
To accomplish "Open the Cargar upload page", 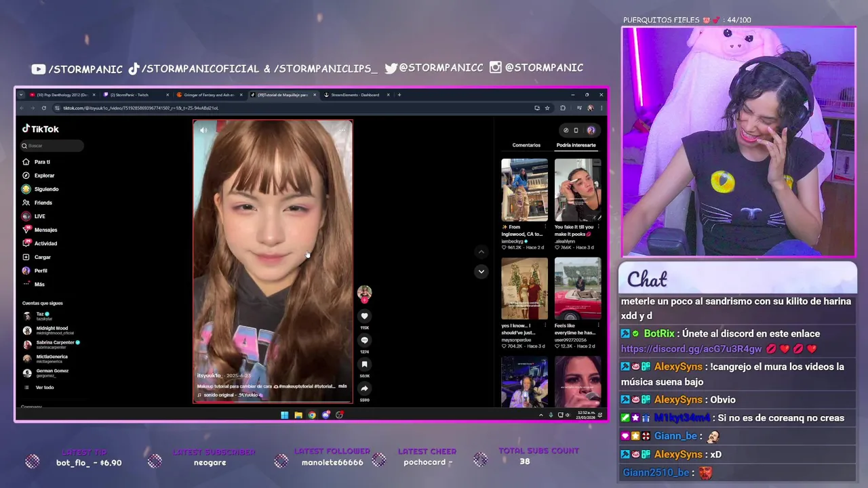I will pyautogui.click(x=37, y=257).
